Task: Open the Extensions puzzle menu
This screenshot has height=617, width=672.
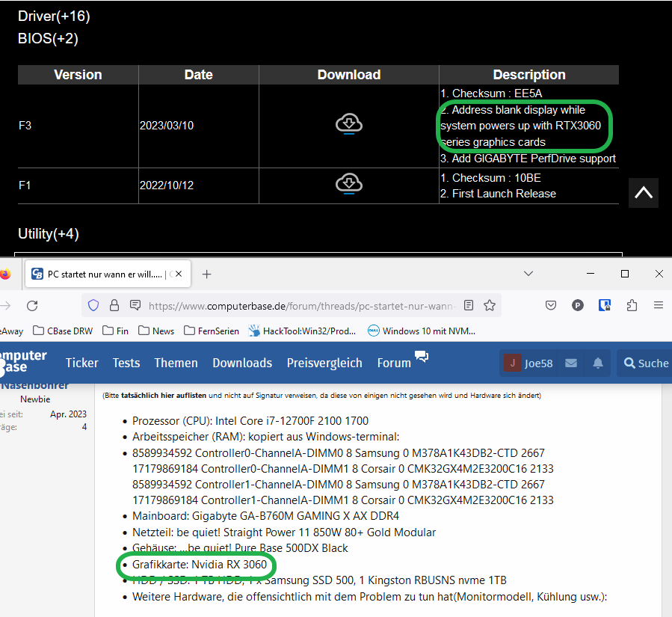Action: tap(632, 305)
